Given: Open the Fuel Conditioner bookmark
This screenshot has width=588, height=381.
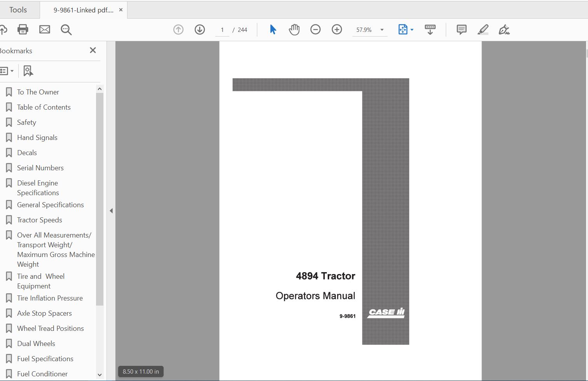Looking at the screenshot, I should [42, 374].
